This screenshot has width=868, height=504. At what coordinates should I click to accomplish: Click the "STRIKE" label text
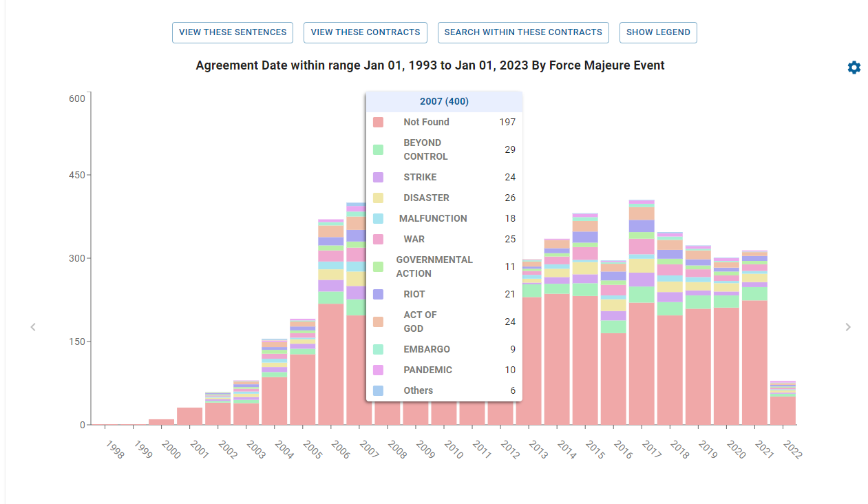420,177
